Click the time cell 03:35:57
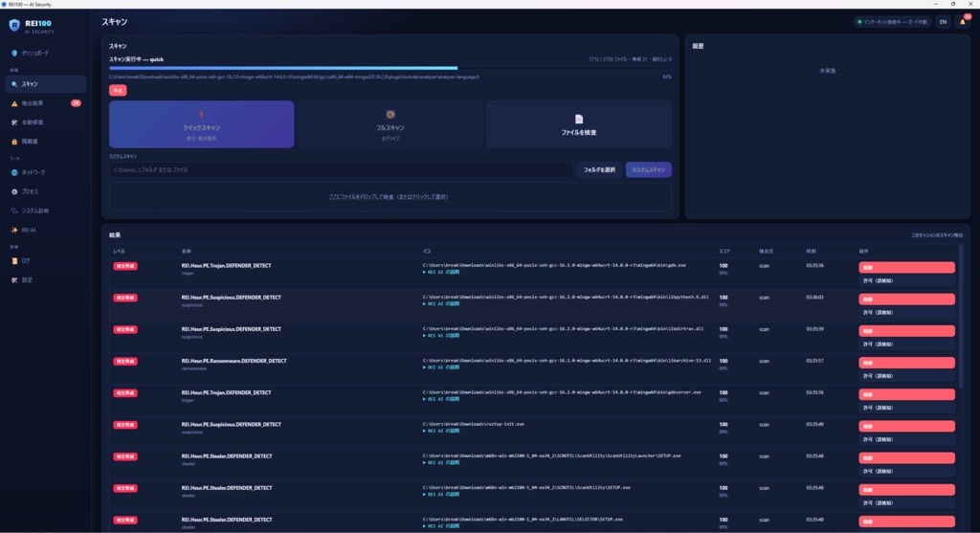Image resolution: width=980 pixels, height=533 pixels. pyautogui.click(x=815, y=361)
